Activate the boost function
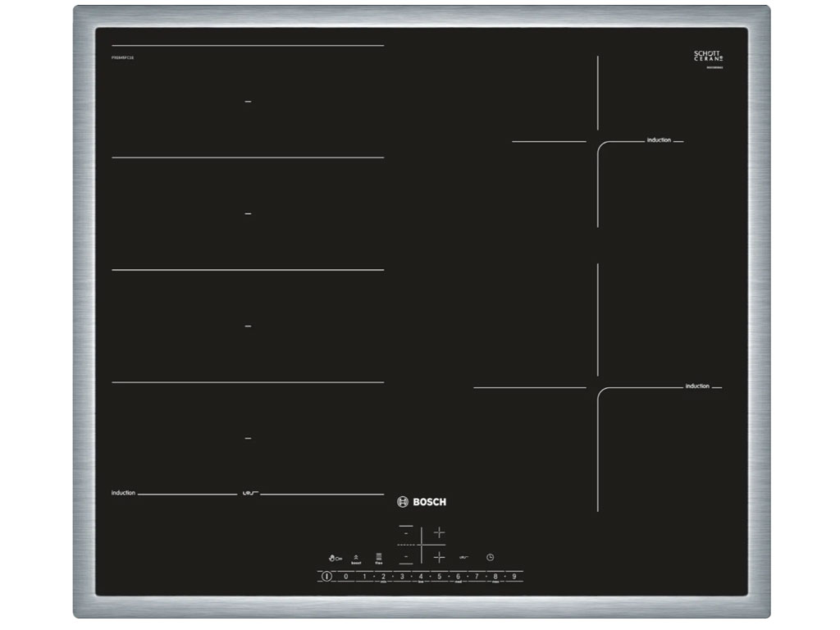Image resolution: width=840 pixels, height=630 pixels. [356, 558]
